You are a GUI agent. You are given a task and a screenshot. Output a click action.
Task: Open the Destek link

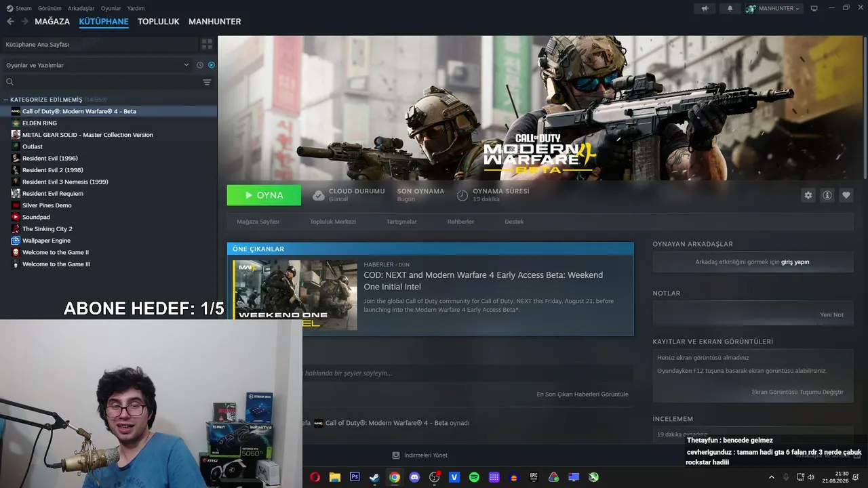pyautogui.click(x=514, y=222)
